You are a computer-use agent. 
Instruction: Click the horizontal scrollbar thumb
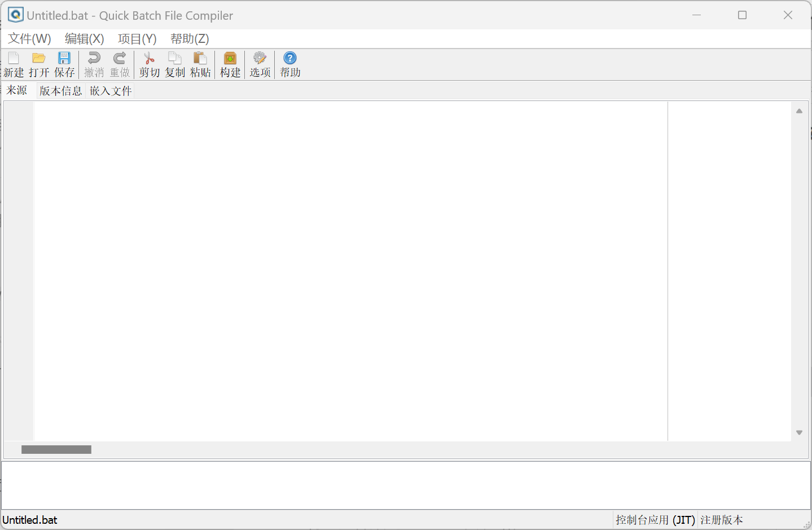tap(56, 449)
